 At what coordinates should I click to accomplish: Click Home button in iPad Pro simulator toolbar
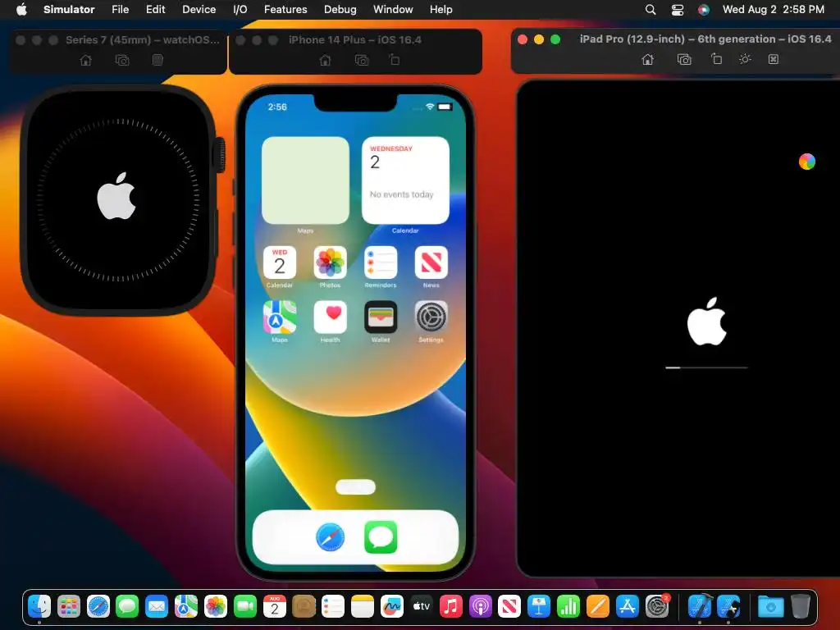[x=648, y=59]
